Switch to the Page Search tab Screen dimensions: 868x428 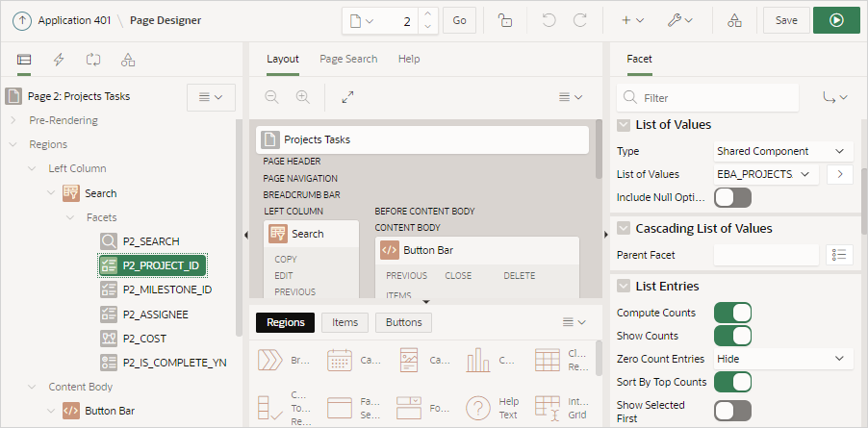pyautogui.click(x=348, y=59)
